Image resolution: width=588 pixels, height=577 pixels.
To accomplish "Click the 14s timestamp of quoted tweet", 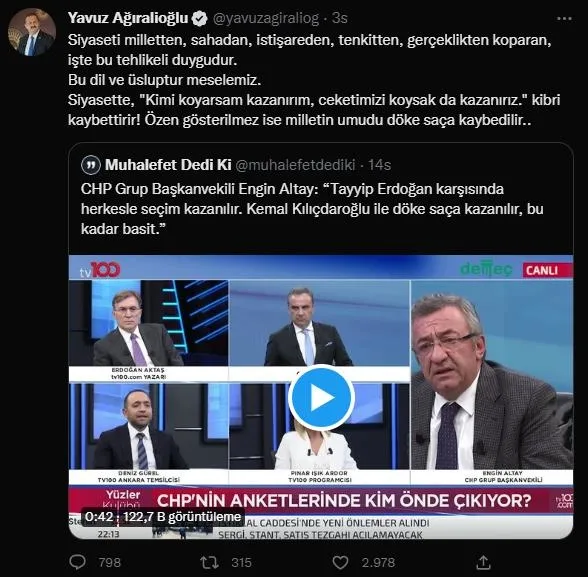I will [380, 165].
